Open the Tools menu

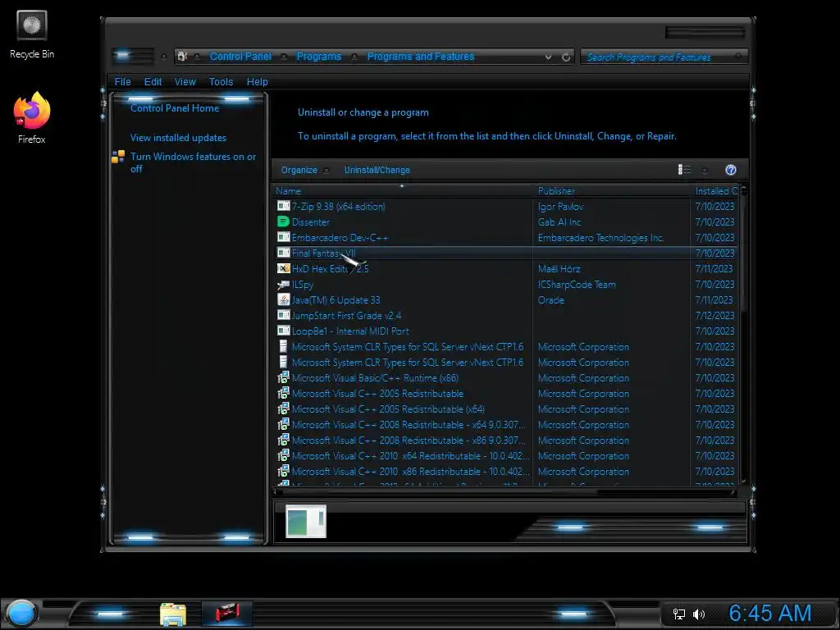click(221, 81)
